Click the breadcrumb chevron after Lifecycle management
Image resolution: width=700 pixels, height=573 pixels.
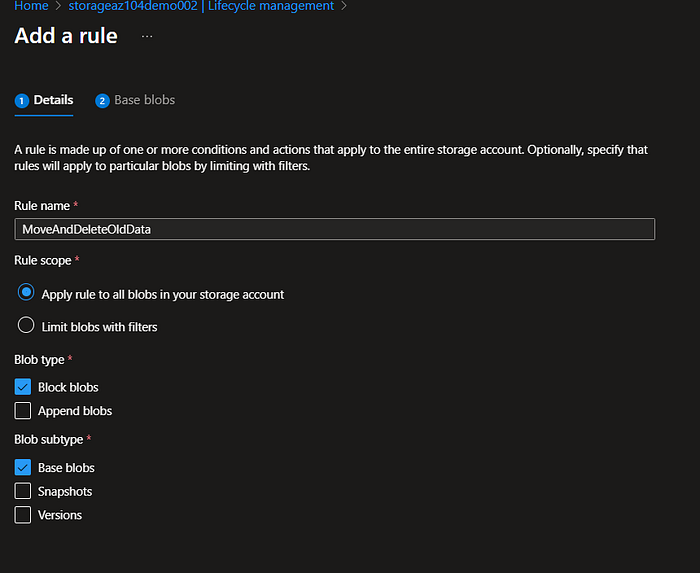tap(344, 6)
